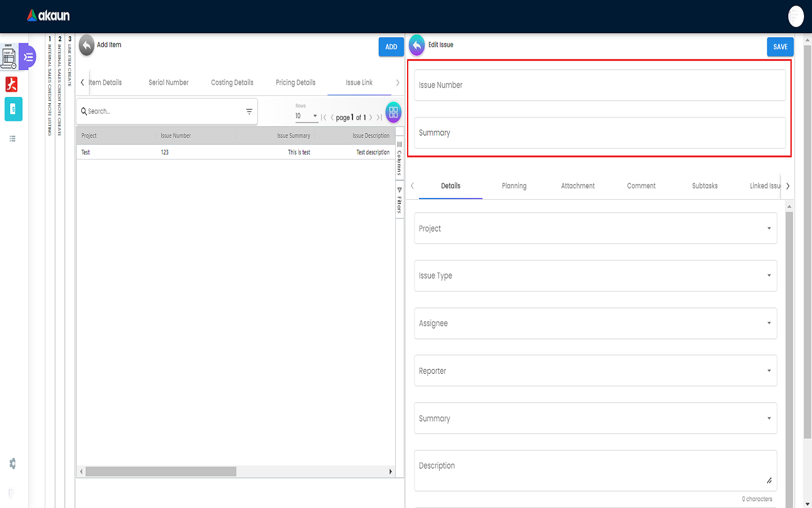Switch to the Planning tab
This screenshot has width=812, height=508.
coord(514,186)
